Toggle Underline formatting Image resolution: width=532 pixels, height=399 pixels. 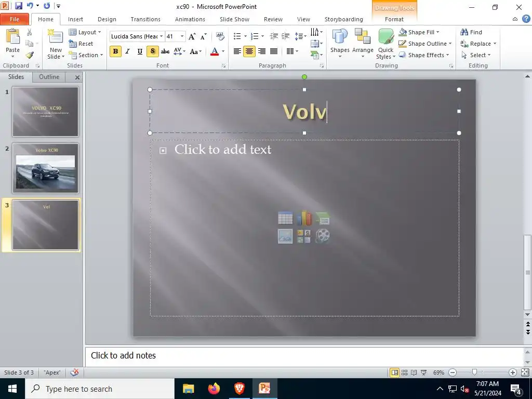[140, 51]
